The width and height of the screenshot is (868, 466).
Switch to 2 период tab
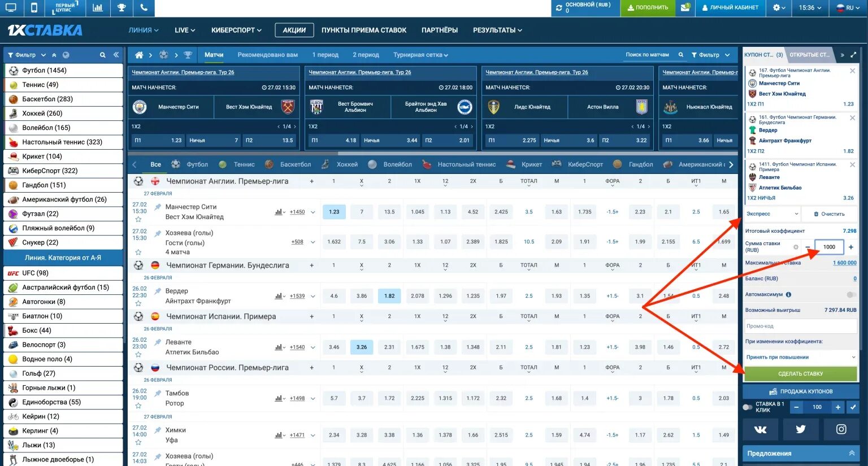click(366, 55)
